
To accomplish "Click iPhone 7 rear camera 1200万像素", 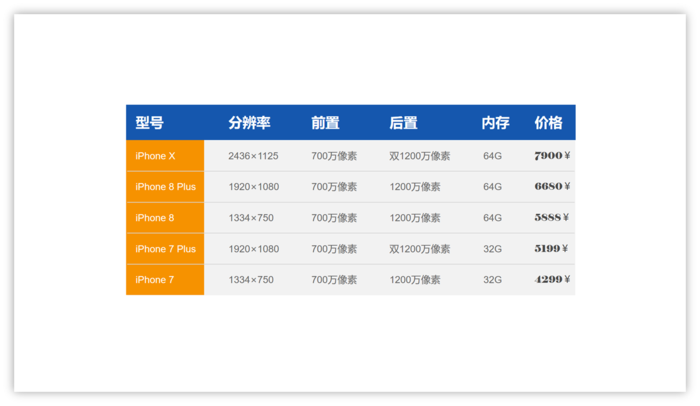I will coord(415,280).
